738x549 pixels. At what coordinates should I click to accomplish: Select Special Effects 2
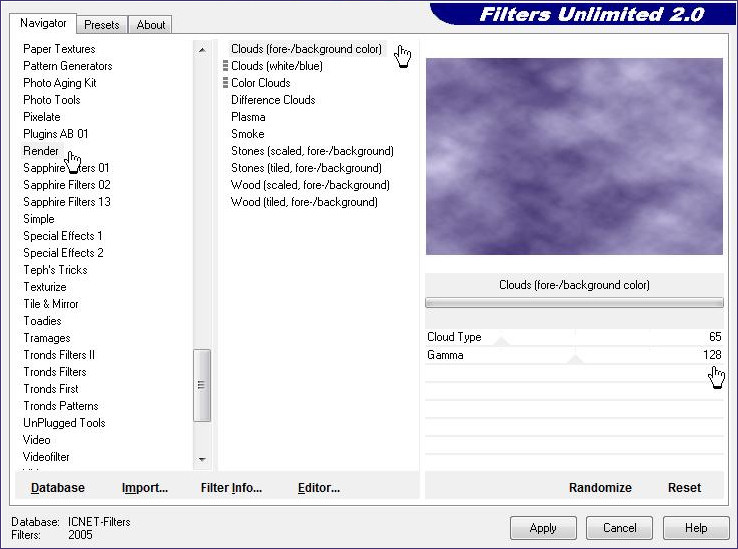point(63,253)
